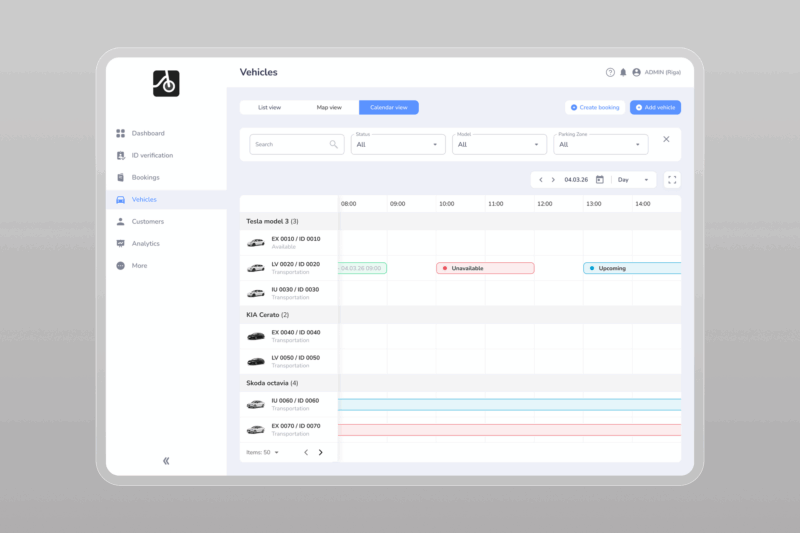The width and height of the screenshot is (800, 533).
Task: Select vehicle EX 0040 / ID 0040
Action: [x=289, y=336]
